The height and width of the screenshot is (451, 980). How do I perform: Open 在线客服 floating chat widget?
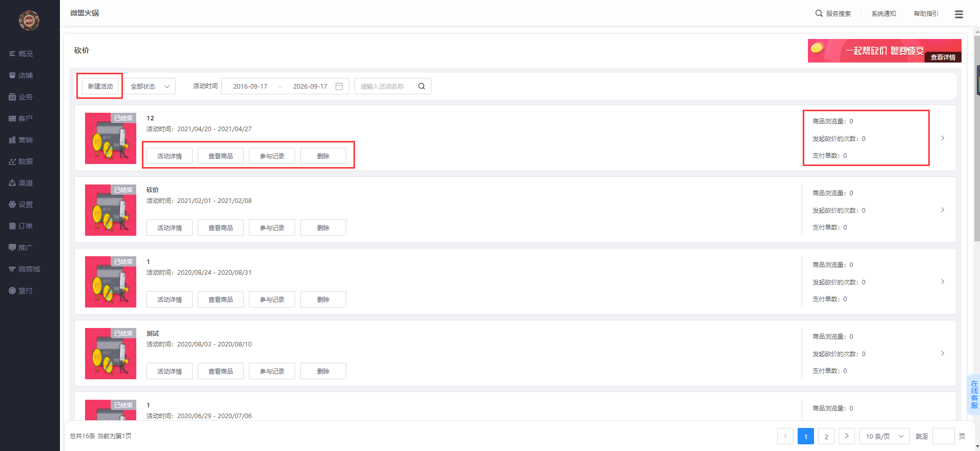click(x=974, y=395)
